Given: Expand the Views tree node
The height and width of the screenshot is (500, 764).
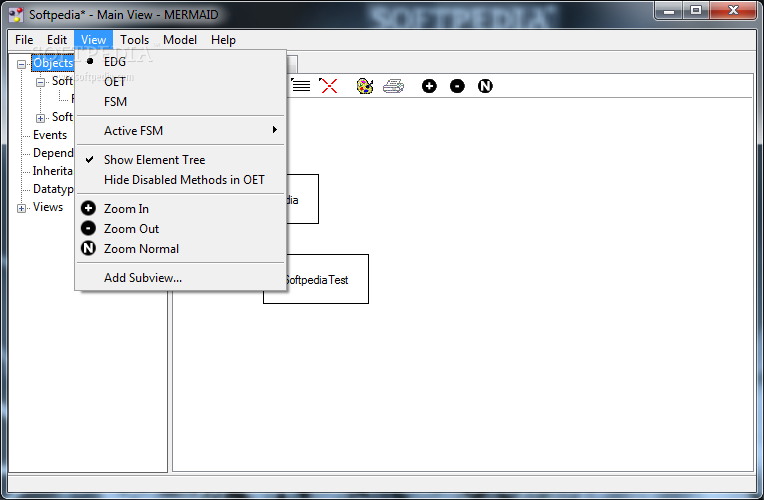Looking at the screenshot, I should coord(21,208).
